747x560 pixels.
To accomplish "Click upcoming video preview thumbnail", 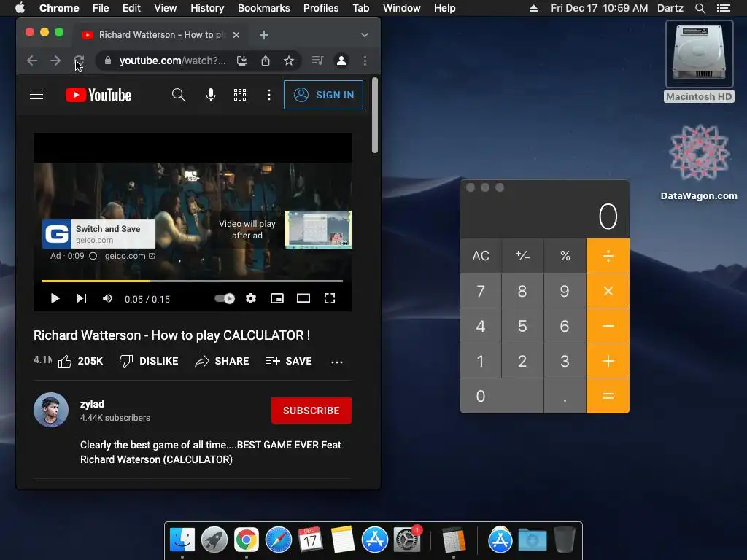I will click(x=318, y=230).
